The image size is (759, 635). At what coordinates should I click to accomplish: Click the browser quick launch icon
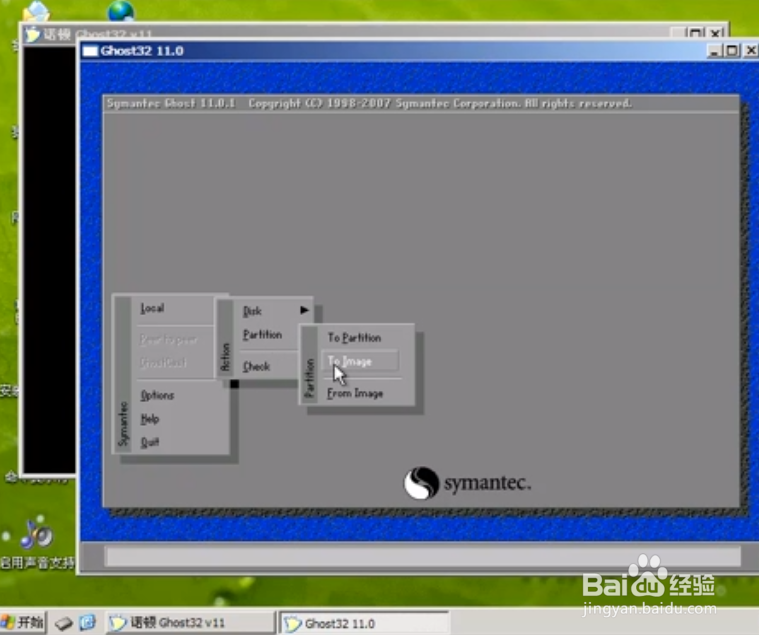coord(88,622)
